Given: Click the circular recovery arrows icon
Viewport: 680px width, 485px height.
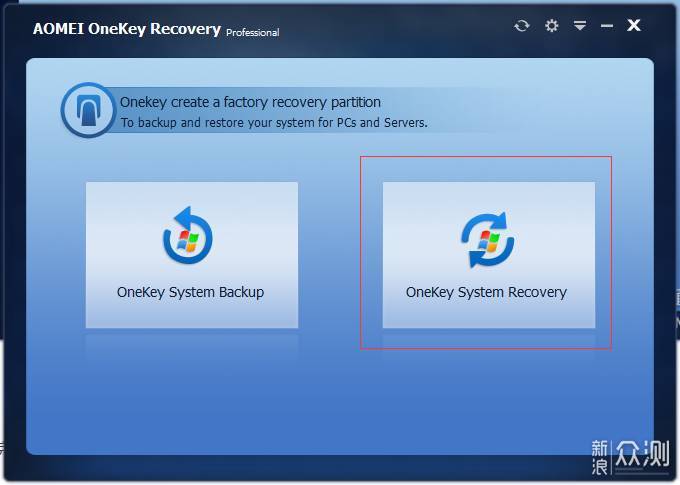Looking at the screenshot, I should coord(487,240).
